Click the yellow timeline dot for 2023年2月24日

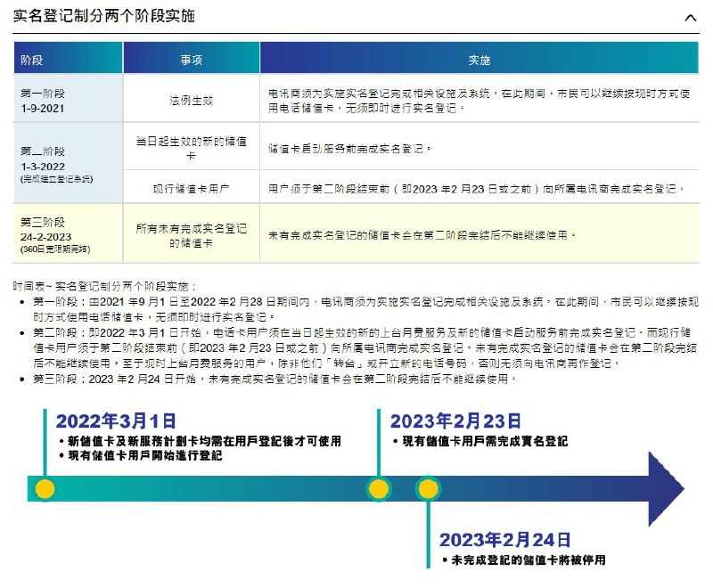(x=429, y=488)
